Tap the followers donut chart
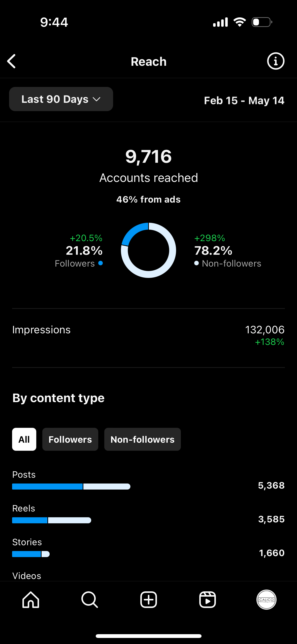The width and height of the screenshot is (297, 644). (x=148, y=250)
